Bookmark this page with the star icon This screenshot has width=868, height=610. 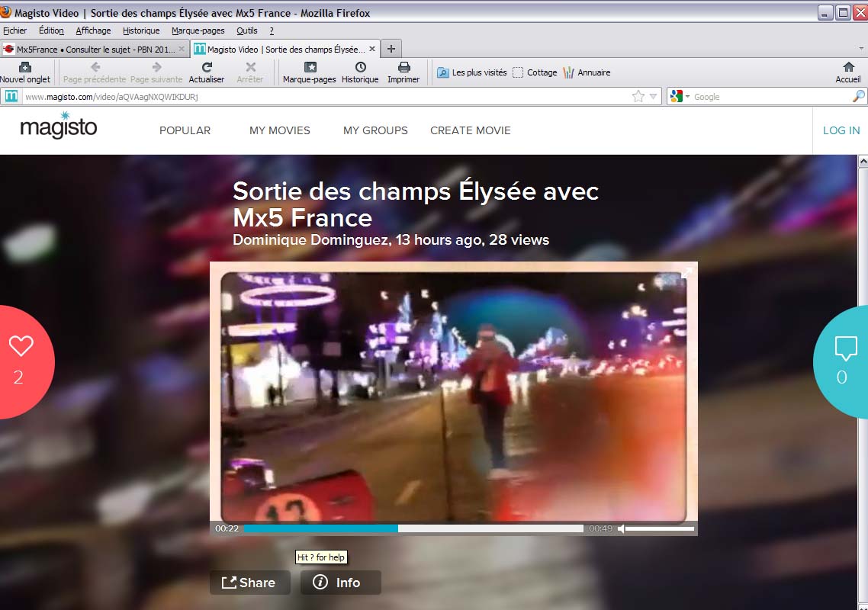(x=638, y=97)
